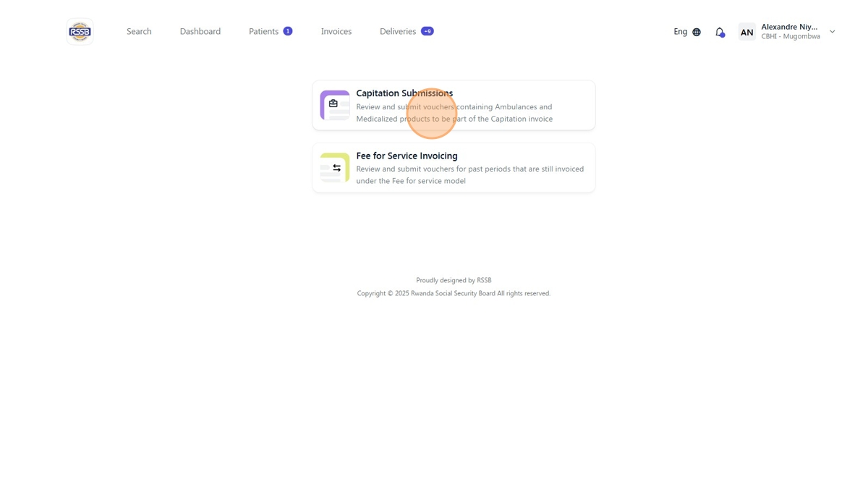Click the globe language icon
The image size is (868, 485).
click(x=697, y=32)
